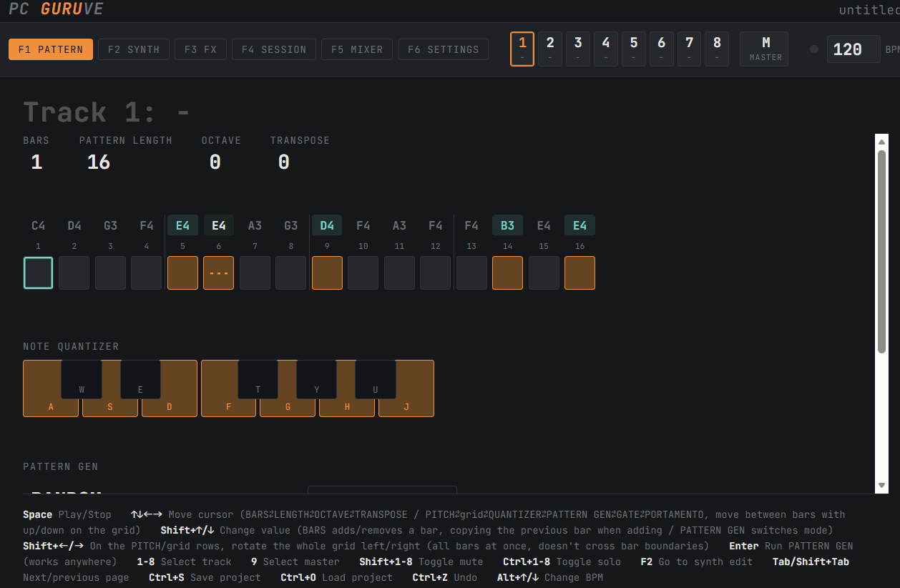Toggle active step 9 off
Viewport: 900px width, 588px height.
327,273
